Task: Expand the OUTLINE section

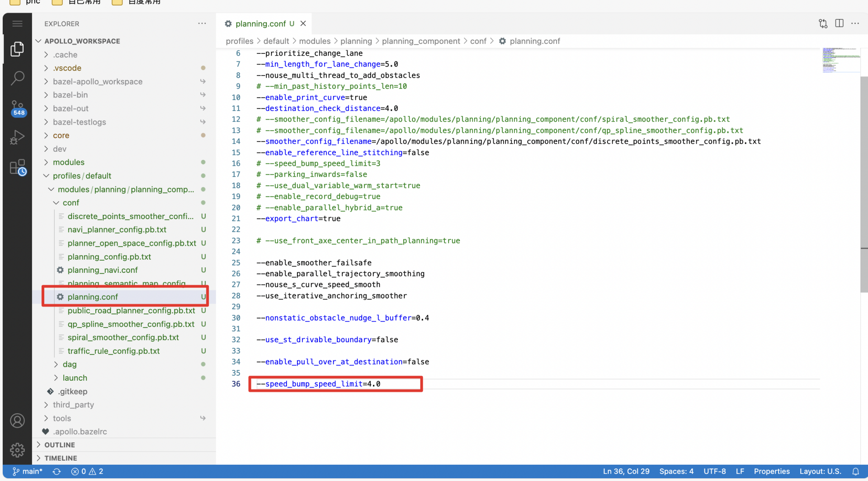Action: click(x=59, y=445)
